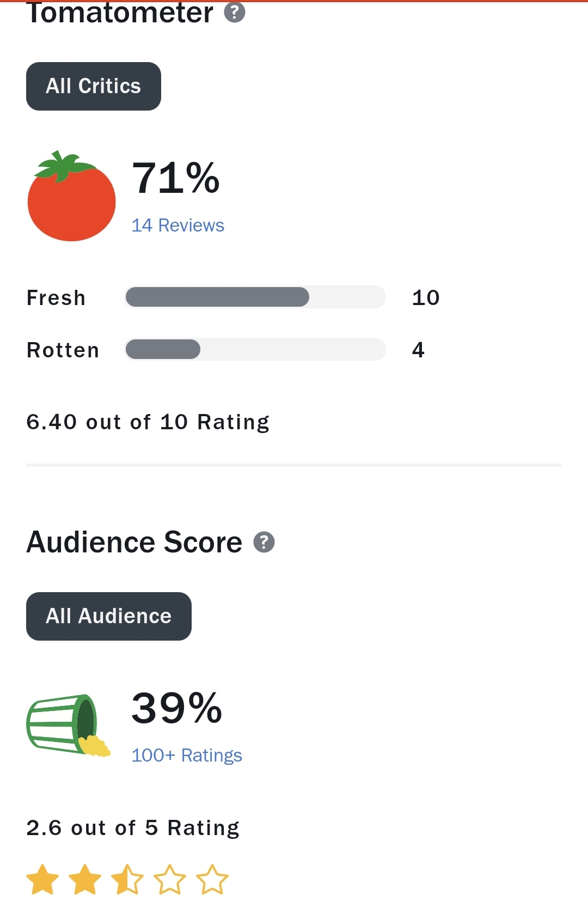
Task: Click the red fresh tomato icon
Action: 71,197
